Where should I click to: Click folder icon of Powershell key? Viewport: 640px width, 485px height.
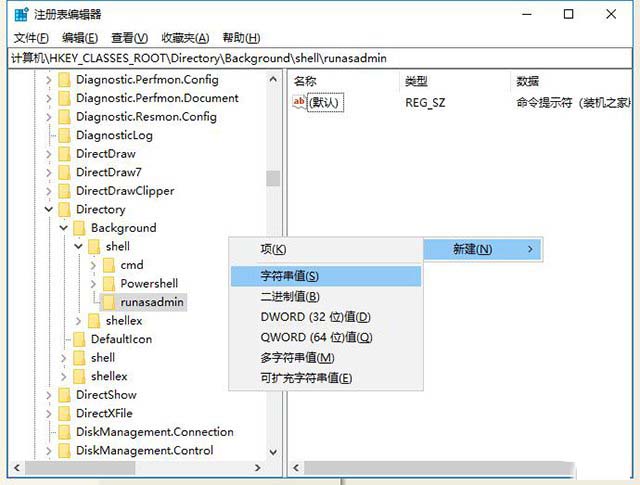pos(109,283)
